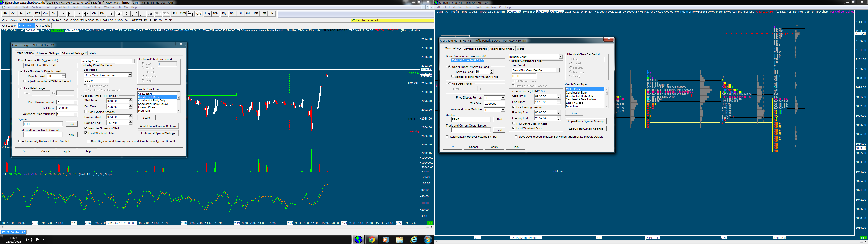The image size is (868, 244).
Task: Open Days-Mins-Secs Per Bar dropdown in left dialog
Action: [129, 75]
